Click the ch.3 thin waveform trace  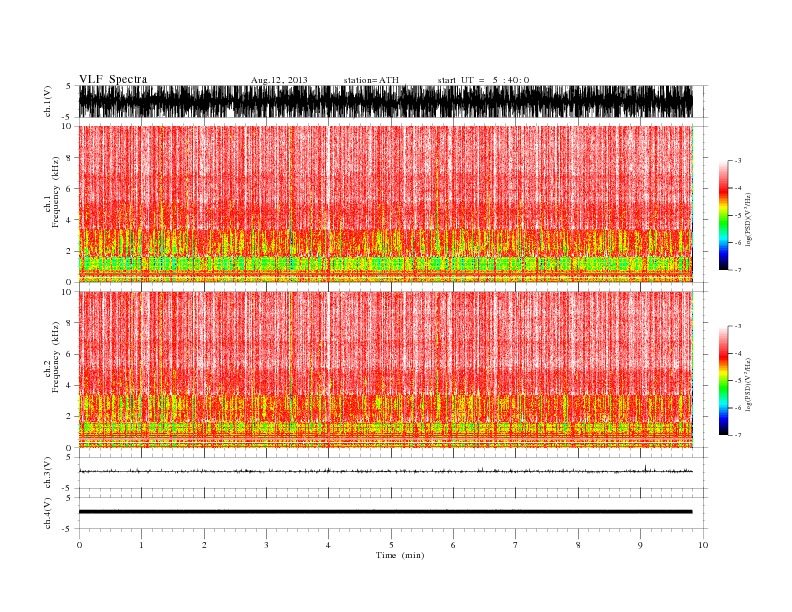[386, 471]
